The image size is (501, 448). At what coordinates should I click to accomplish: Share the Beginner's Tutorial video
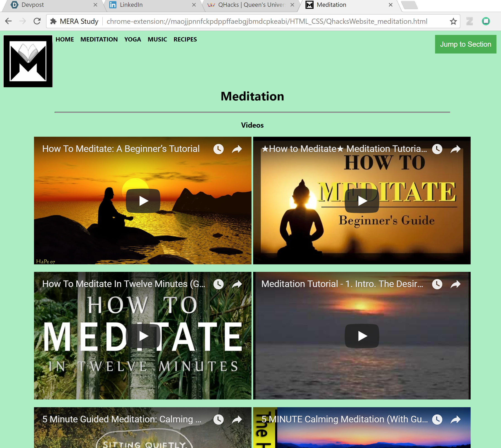coord(237,149)
